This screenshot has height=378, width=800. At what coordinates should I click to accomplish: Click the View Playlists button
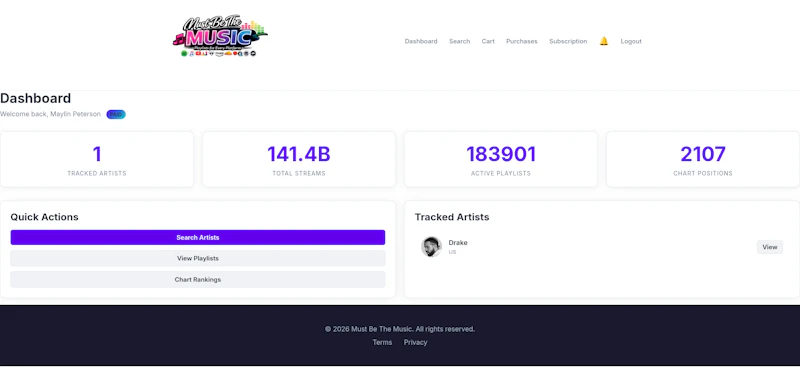tap(198, 259)
